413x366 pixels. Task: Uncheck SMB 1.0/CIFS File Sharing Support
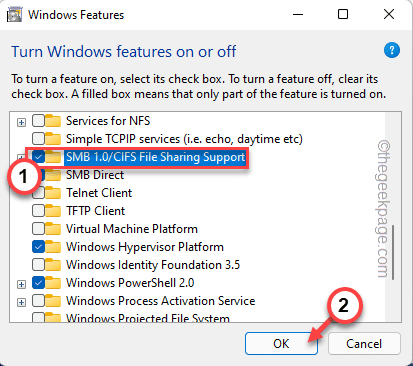pyautogui.click(x=38, y=157)
